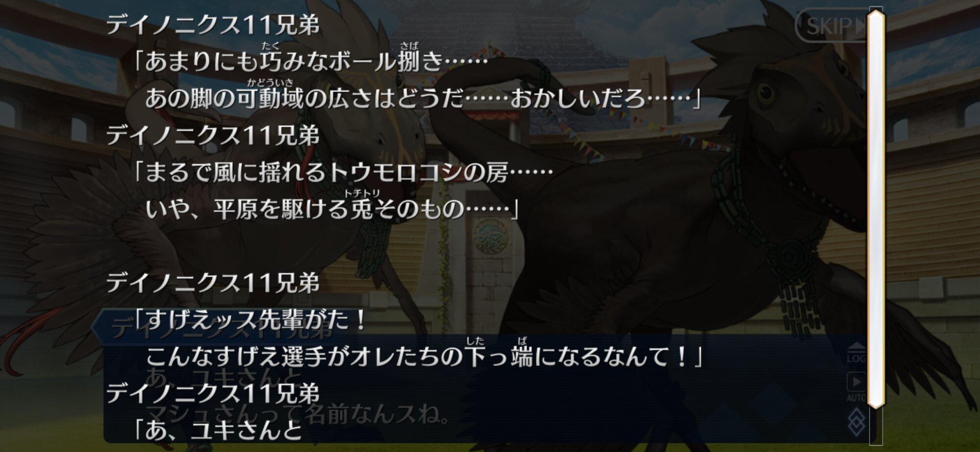Screen dimensions: 980x452
Task: Select the line いや、平原を駆ける兎そのもの
Action: (332, 209)
